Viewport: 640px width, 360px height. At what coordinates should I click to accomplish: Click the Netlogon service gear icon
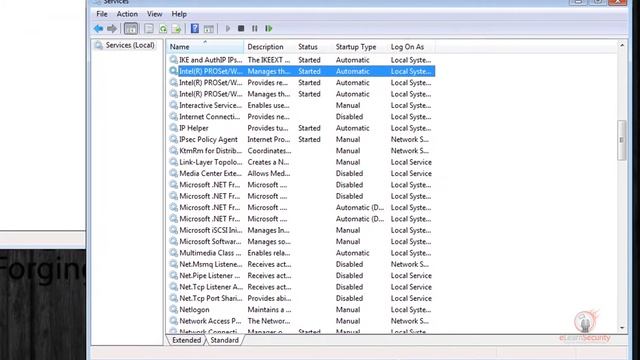tap(173, 309)
